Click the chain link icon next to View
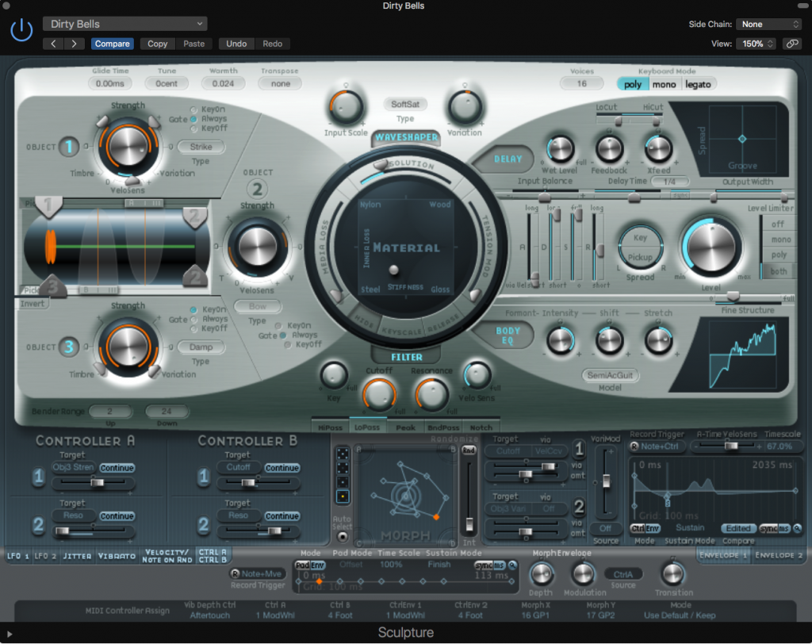Viewport: 812px width, 644px height. pos(791,44)
